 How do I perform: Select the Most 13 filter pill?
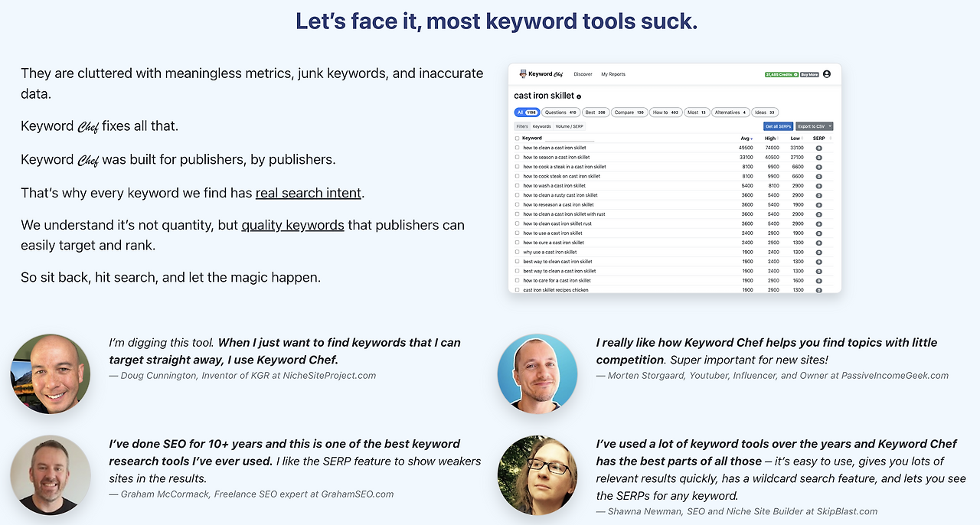click(697, 112)
